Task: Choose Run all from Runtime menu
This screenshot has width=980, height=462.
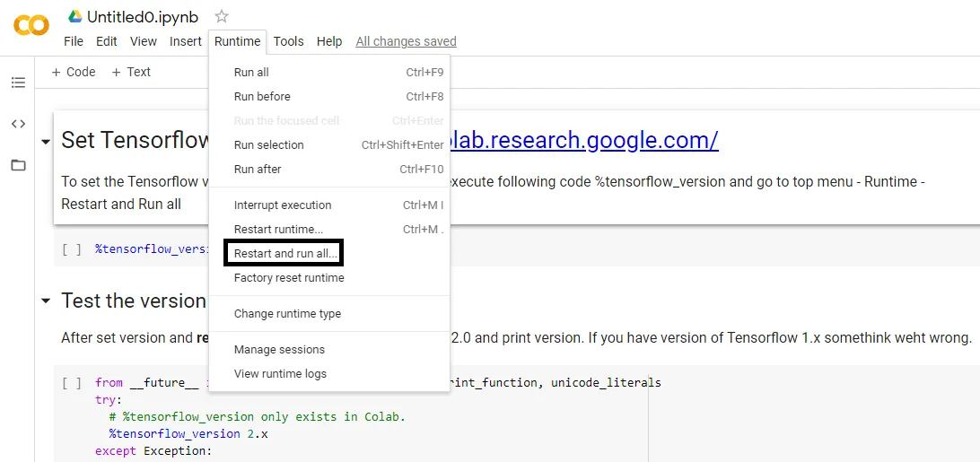Action: 329,73
